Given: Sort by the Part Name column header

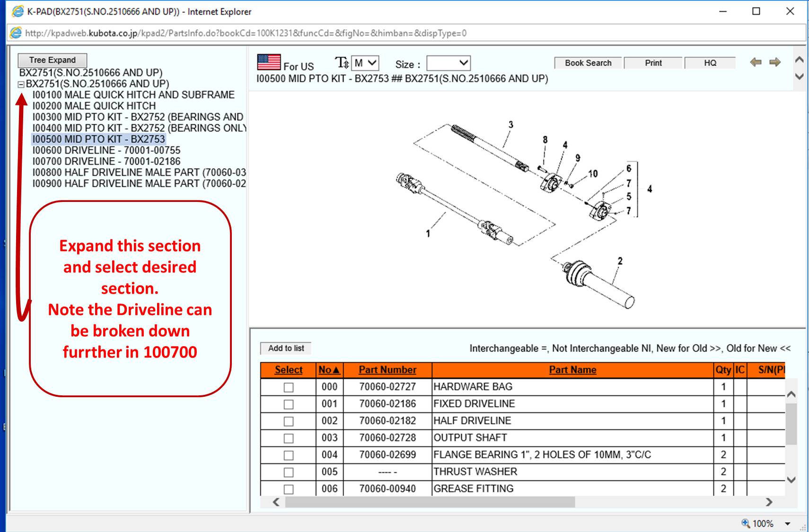Looking at the screenshot, I should tap(572, 370).
